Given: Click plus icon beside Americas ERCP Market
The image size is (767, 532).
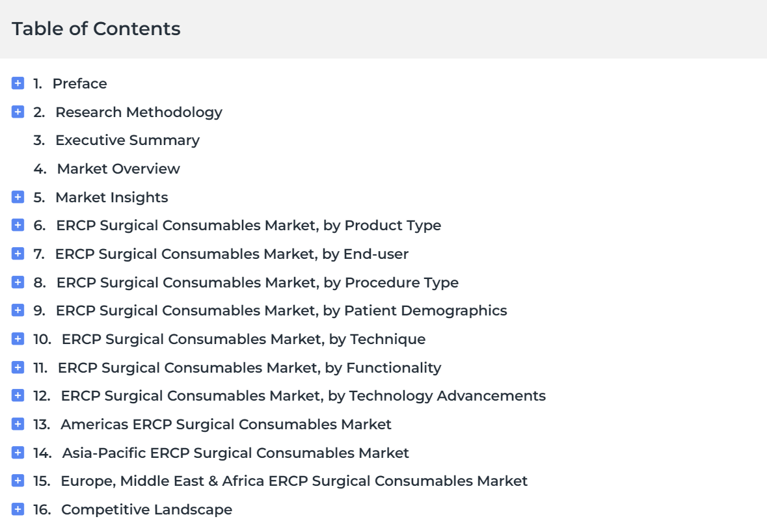Looking at the screenshot, I should [x=18, y=424].
